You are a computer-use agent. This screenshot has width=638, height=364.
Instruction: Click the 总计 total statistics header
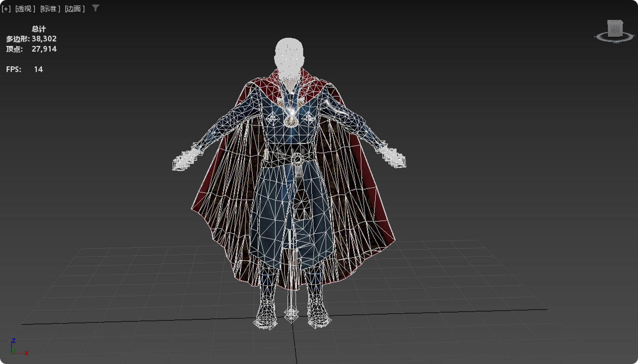coord(38,29)
